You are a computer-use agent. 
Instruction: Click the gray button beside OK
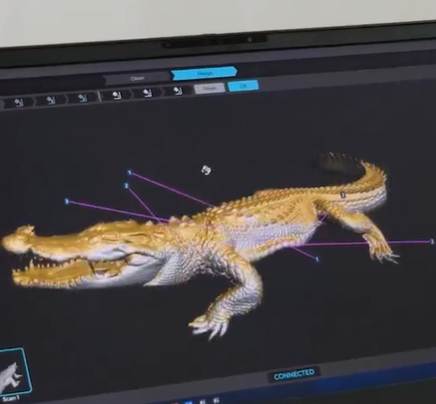(x=209, y=88)
